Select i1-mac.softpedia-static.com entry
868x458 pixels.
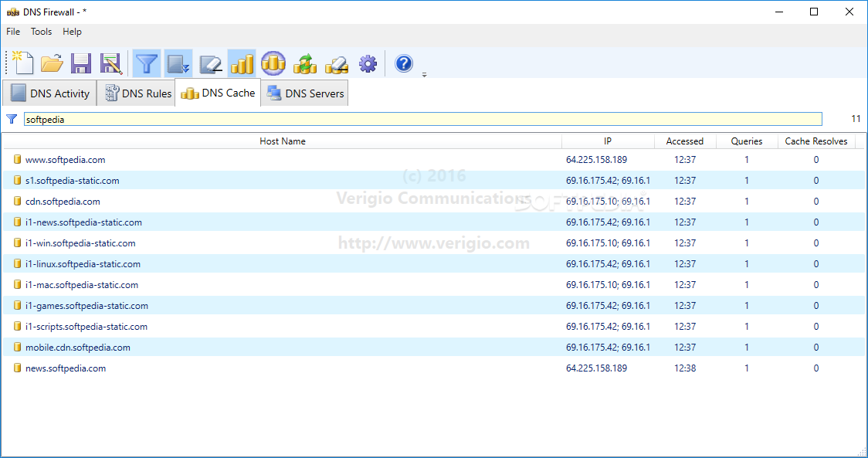[x=434, y=285]
